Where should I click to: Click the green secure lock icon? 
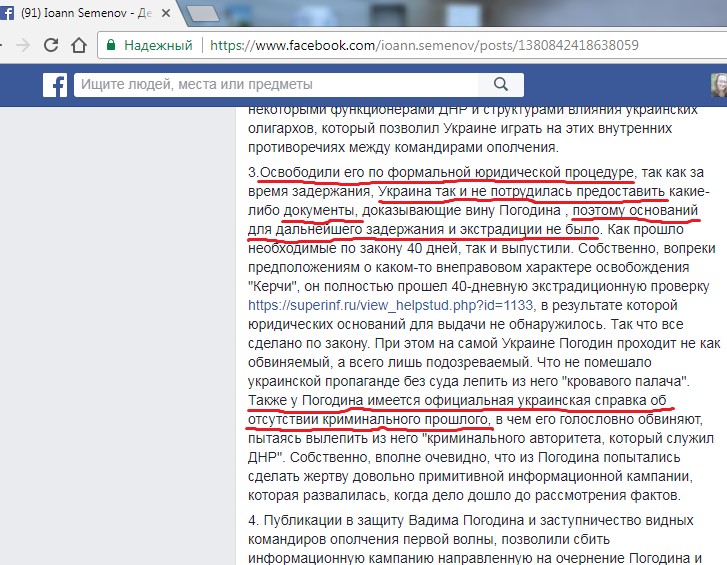(112, 45)
